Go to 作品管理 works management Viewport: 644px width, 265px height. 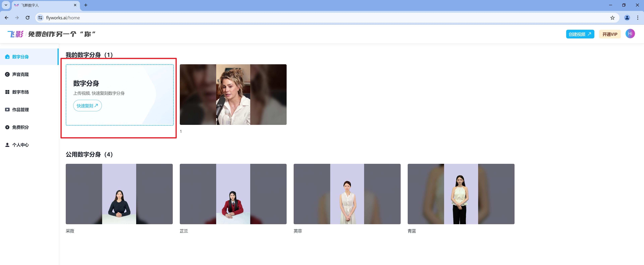click(x=20, y=110)
